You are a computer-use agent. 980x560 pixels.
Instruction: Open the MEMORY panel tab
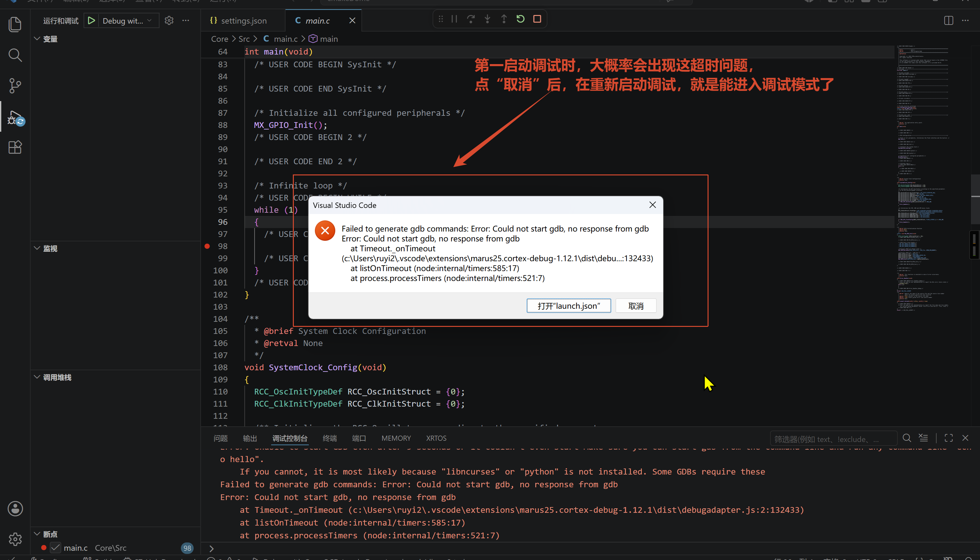(396, 438)
